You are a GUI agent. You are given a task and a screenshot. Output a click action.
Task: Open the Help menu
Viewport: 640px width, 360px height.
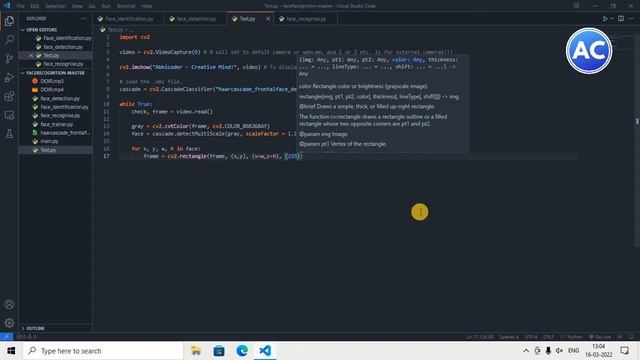(147, 6)
